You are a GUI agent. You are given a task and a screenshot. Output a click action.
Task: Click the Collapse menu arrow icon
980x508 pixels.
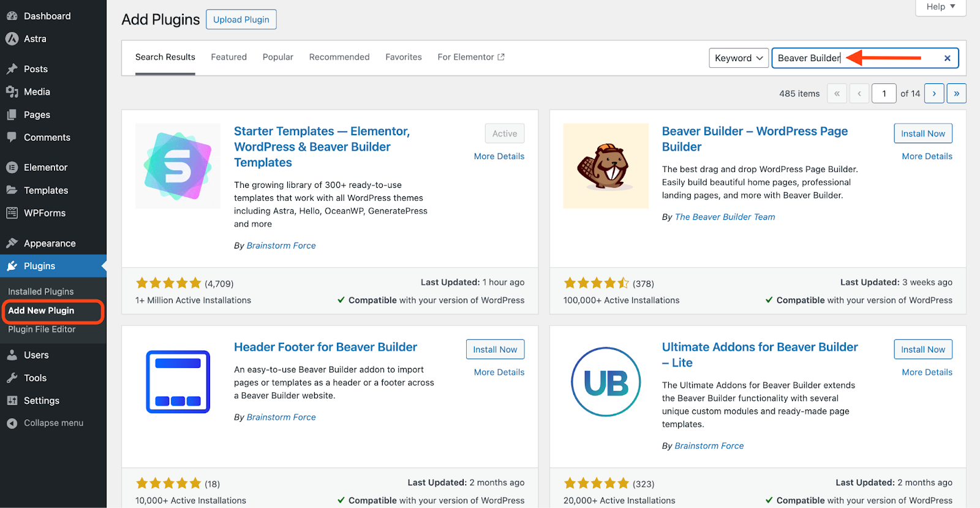coord(12,423)
